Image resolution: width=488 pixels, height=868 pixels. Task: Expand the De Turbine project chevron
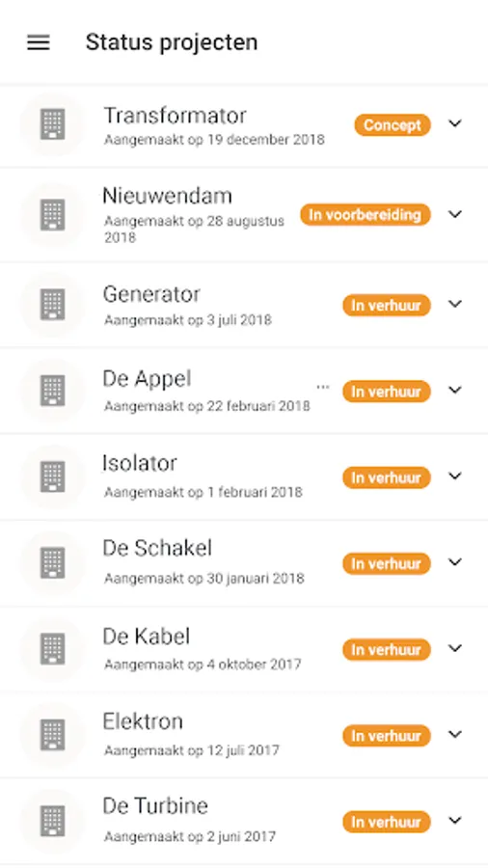(x=455, y=821)
